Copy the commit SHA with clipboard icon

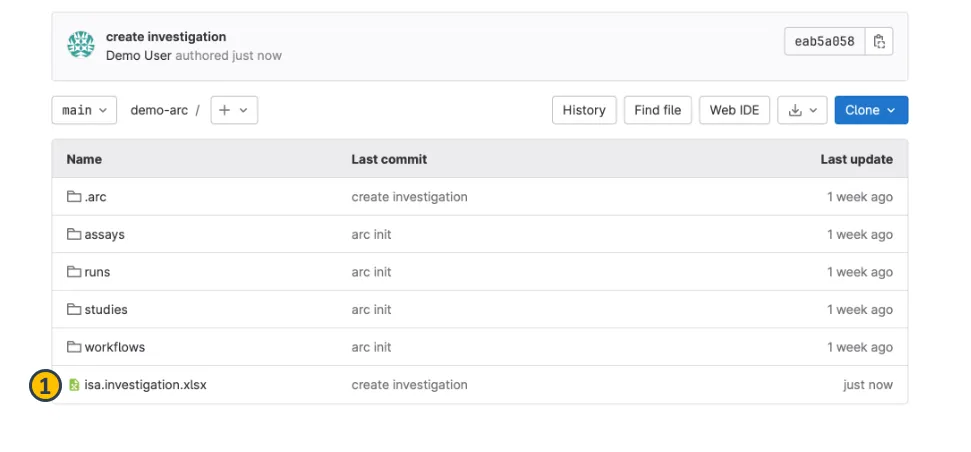coord(879,41)
